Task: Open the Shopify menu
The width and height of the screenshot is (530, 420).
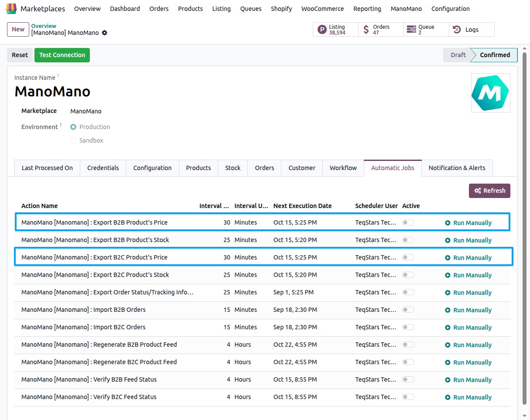Action: click(281, 9)
